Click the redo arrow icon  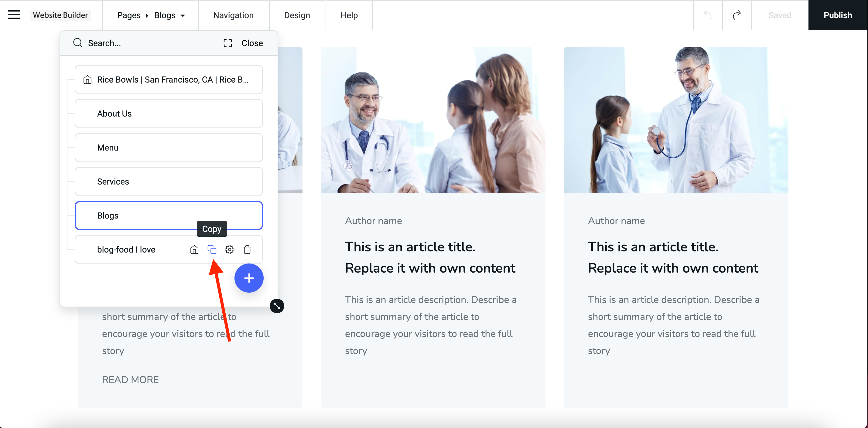(736, 15)
